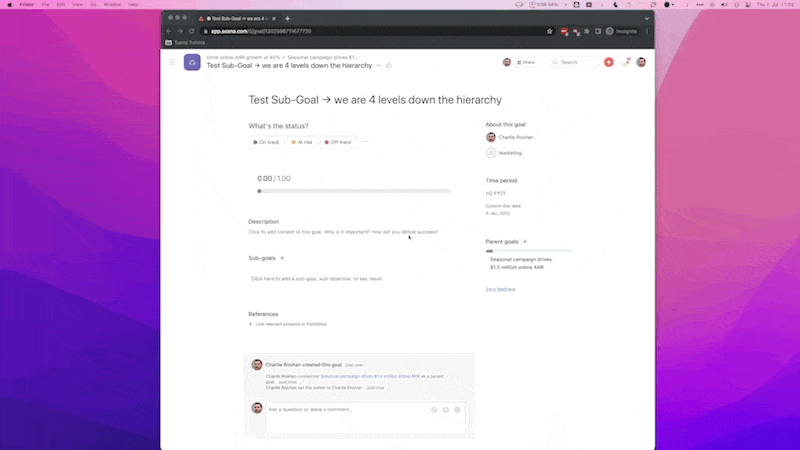Click the Share button

(526, 62)
